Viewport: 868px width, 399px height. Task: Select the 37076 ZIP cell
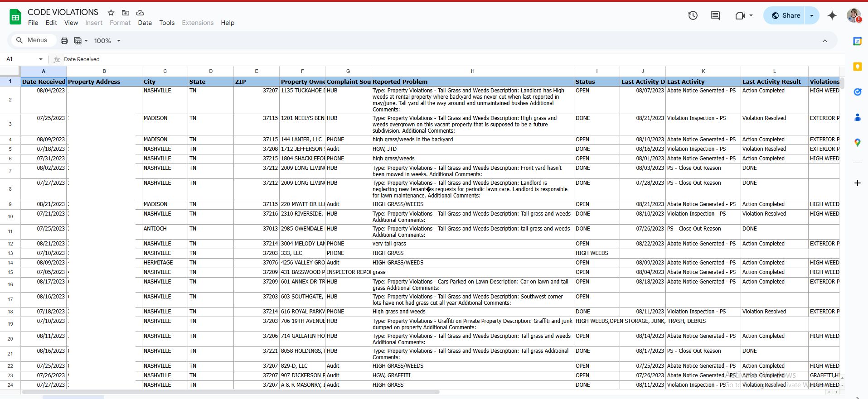click(257, 263)
